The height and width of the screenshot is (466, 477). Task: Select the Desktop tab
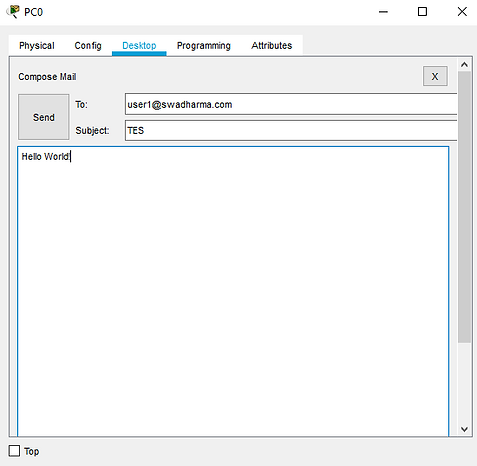click(139, 45)
